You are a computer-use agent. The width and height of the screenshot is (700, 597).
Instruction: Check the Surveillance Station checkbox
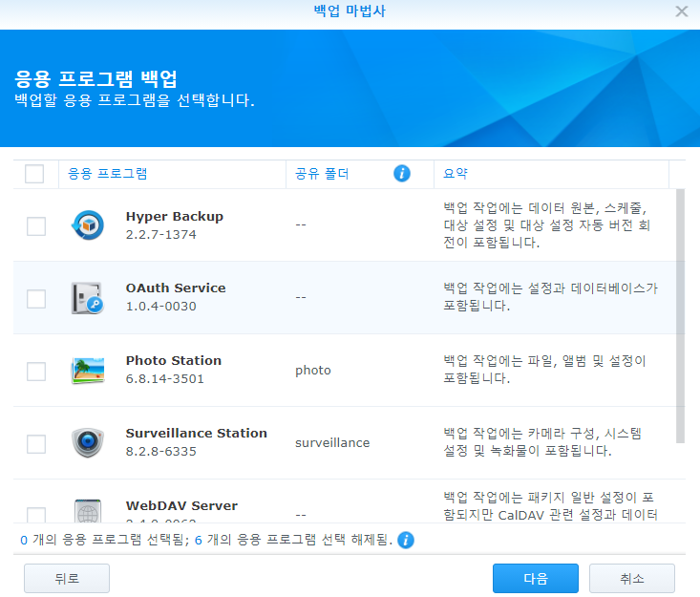pos(36,444)
